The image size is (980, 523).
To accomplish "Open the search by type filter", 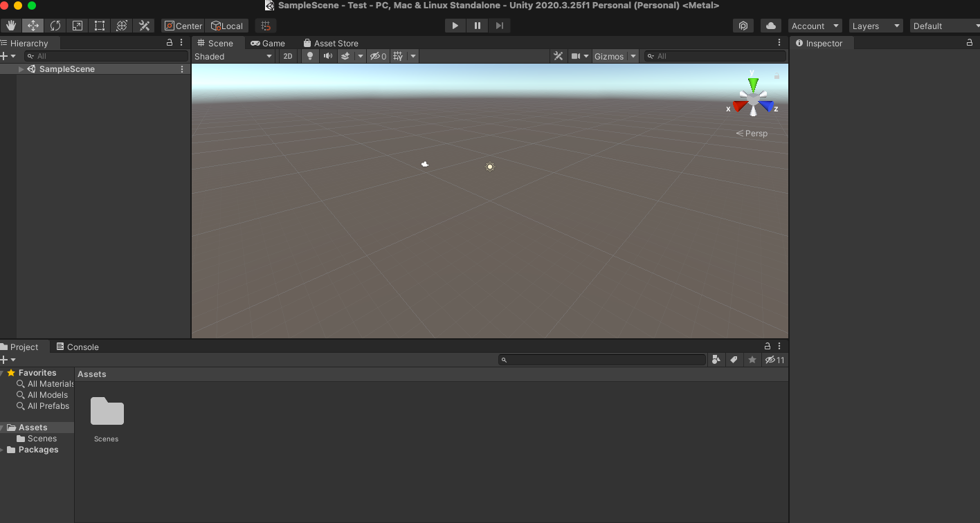I will point(716,360).
